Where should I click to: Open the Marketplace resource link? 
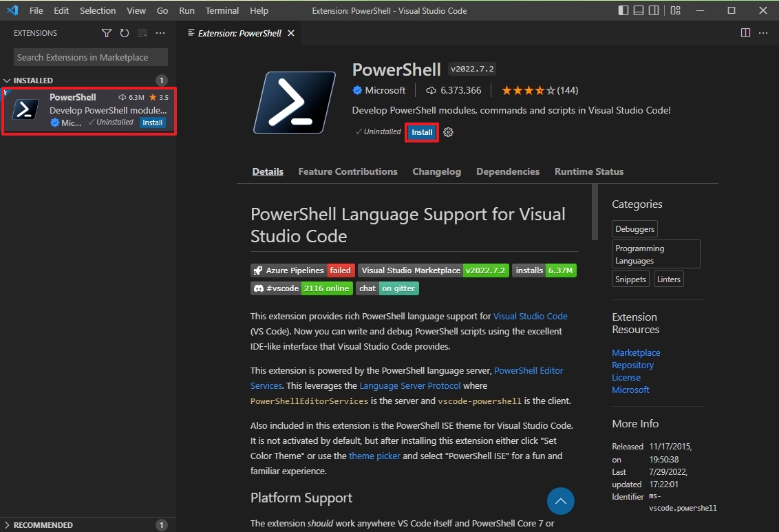point(636,352)
